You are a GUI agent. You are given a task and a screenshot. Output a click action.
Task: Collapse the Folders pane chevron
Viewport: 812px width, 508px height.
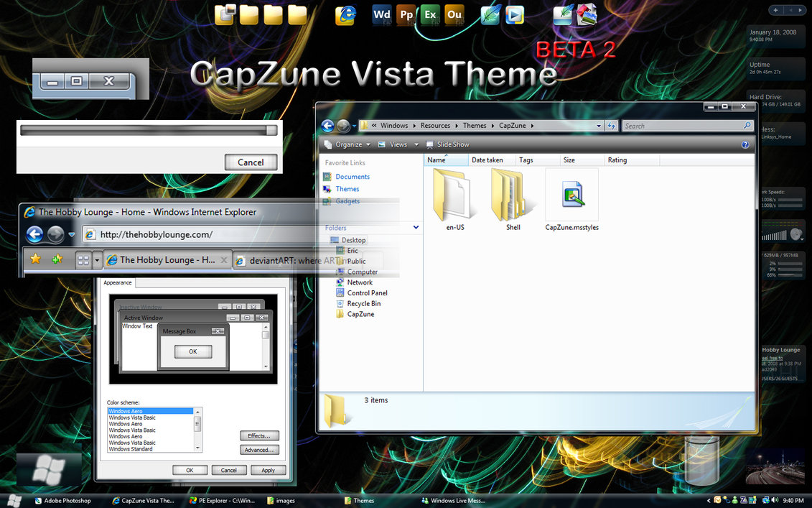click(x=416, y=228)
